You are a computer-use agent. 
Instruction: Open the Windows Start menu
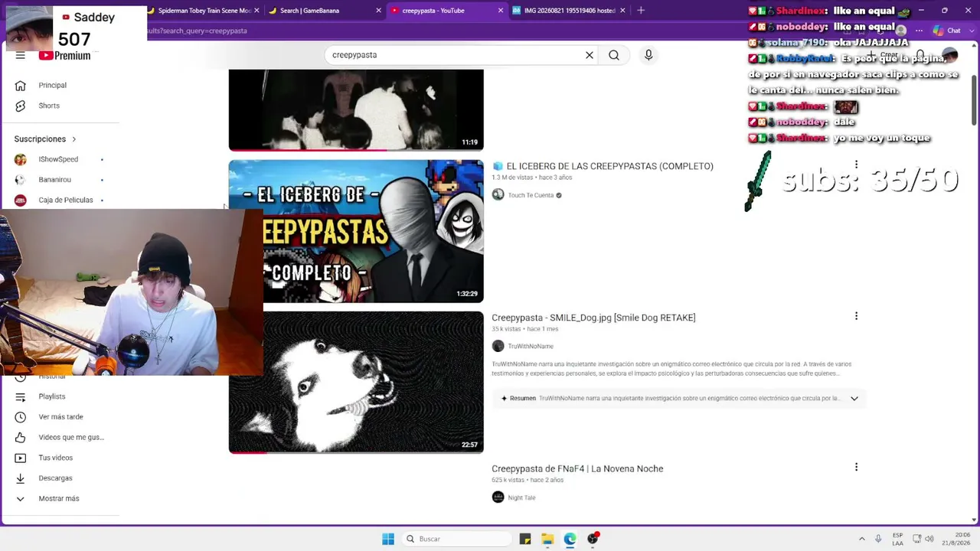388,539
